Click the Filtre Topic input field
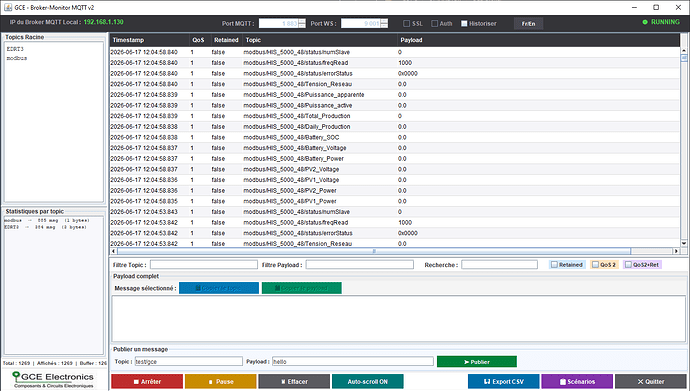This screenshot has width=690, height=391. 204,264
